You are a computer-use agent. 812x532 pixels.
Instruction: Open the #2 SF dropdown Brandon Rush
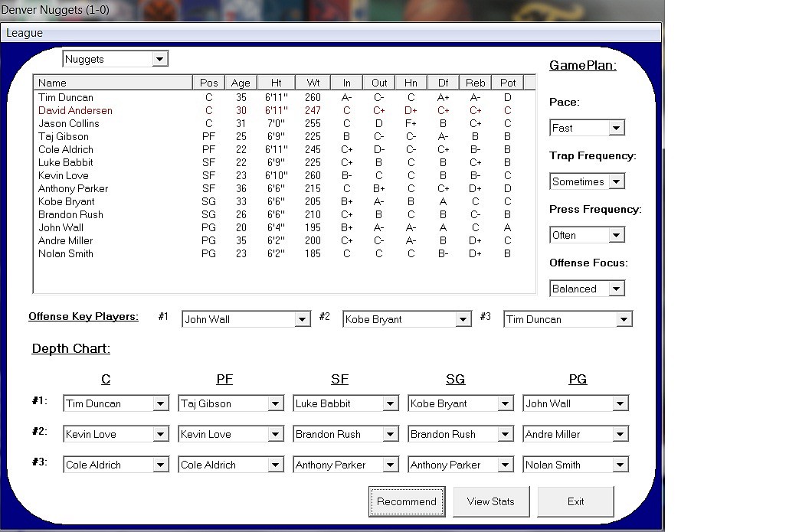point(346,434)
